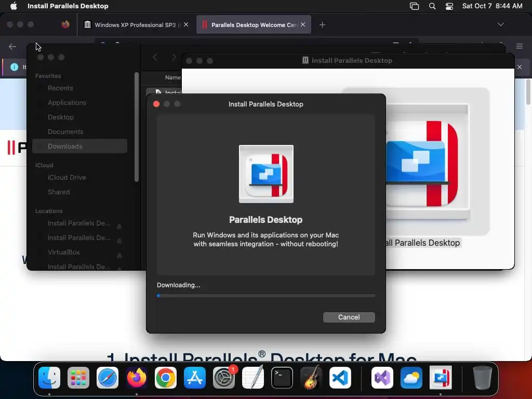
Task: Click the Finder back chevron
Action: pyautogui.click(x=155, y=57)
